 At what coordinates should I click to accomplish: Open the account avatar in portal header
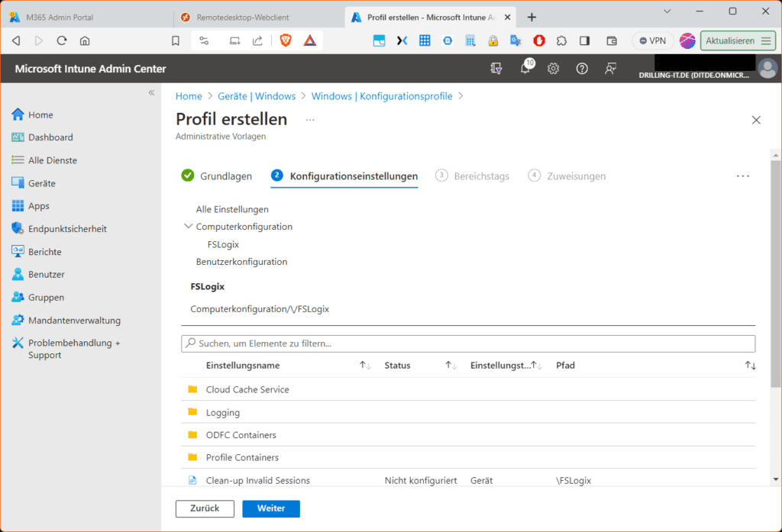point(767,68)
